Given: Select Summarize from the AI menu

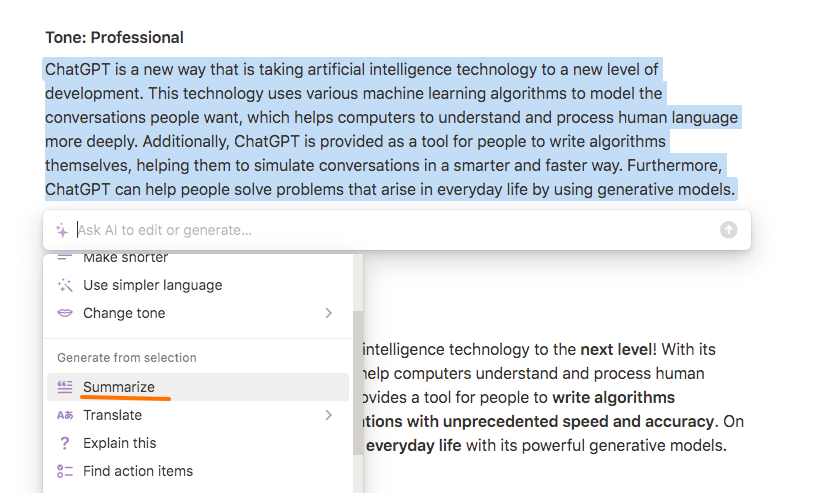Looking at the screenshot, I should pos(198,387).
